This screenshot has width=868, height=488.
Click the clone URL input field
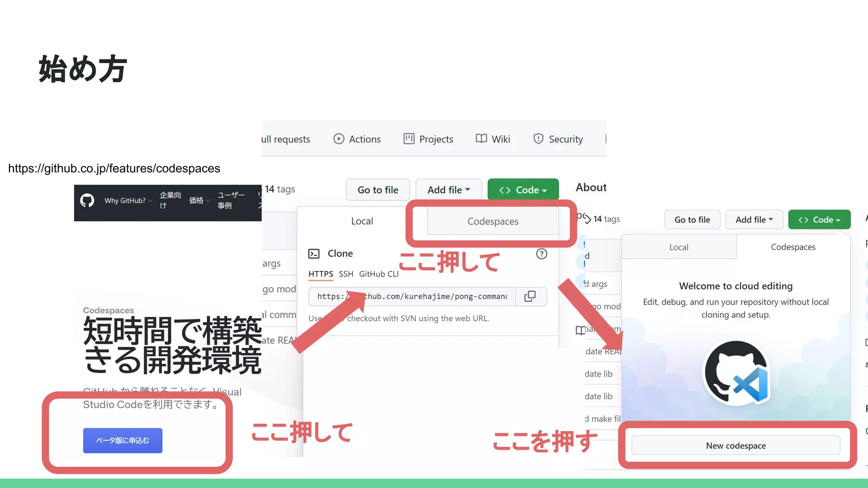[412, 297]
